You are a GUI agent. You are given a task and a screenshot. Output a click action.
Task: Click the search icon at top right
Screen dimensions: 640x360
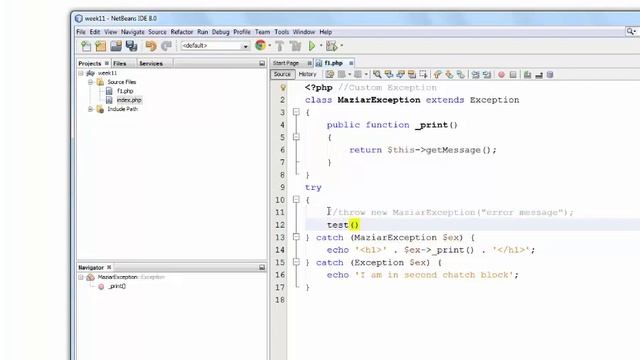coord(631,31)
